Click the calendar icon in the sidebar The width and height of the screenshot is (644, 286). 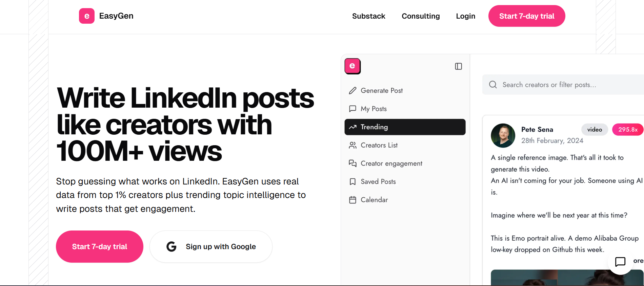pos(353,200)
